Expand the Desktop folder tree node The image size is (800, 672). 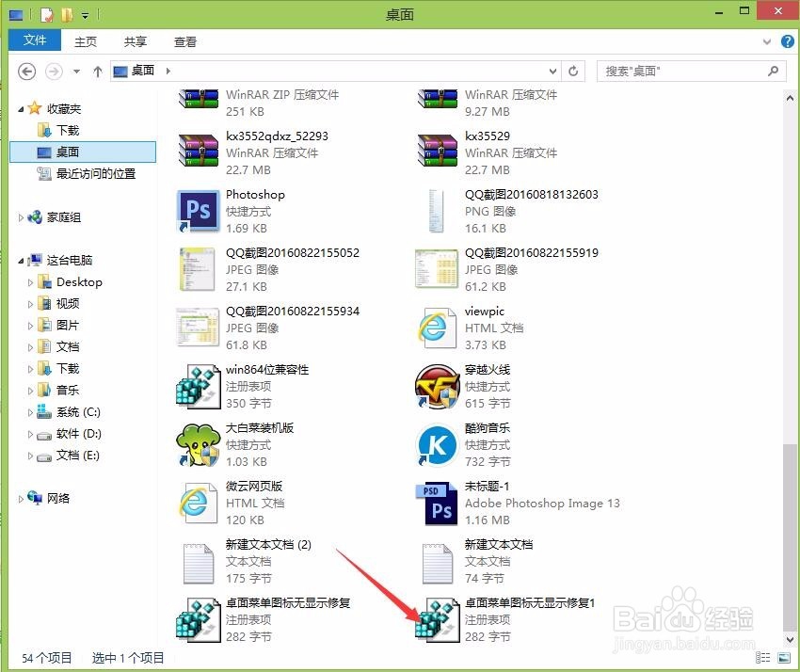tap(30, 282)
